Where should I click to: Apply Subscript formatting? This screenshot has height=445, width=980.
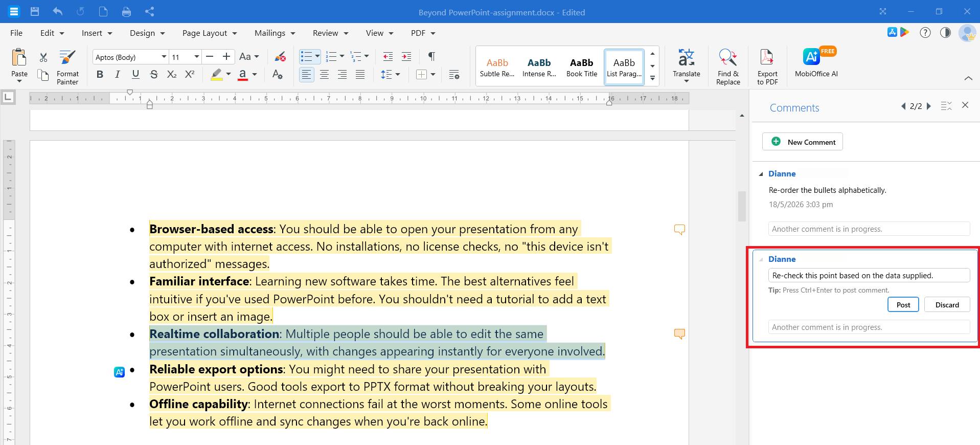(x=172, y=75)
